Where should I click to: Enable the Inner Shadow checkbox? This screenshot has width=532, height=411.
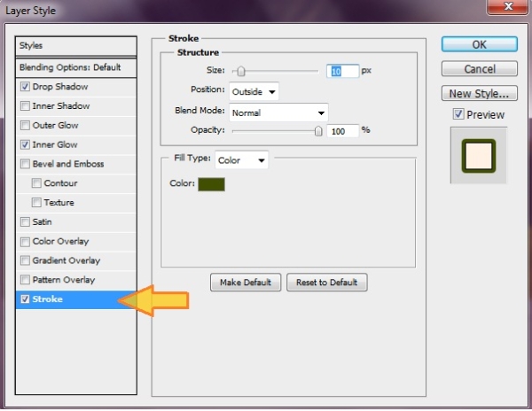pyautogui.click(x=25, y=106)
